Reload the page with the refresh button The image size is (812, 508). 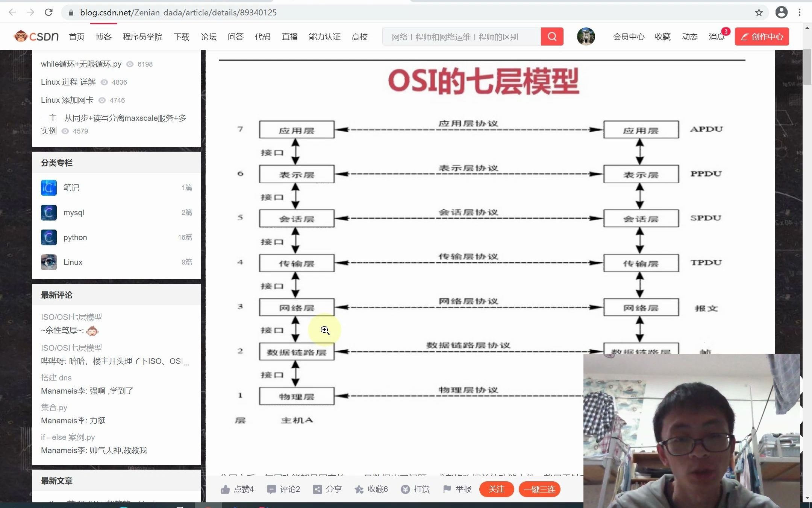tap(48, 12)
